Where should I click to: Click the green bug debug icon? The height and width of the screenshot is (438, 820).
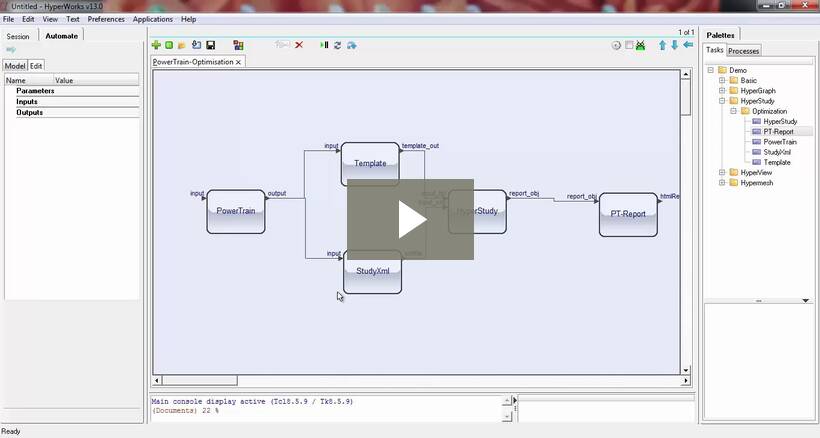pyautogui.click(x=641, y=45)
